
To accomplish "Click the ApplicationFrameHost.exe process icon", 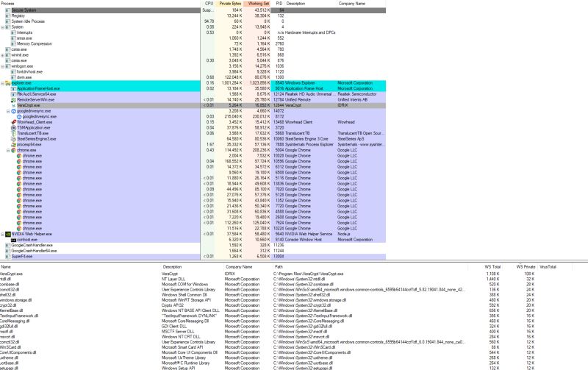I will (x=13, y=88).
